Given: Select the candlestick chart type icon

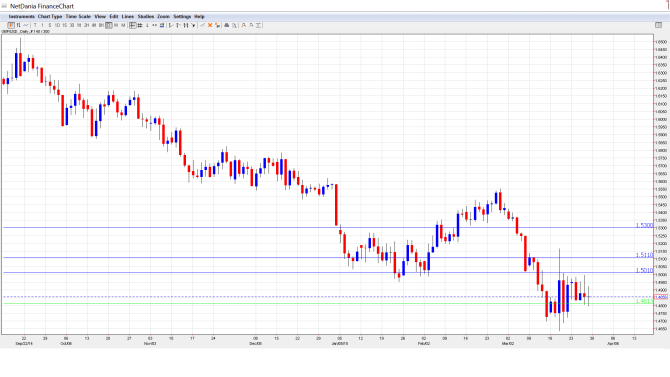Looking at the screenshot, I should [11, 26].
